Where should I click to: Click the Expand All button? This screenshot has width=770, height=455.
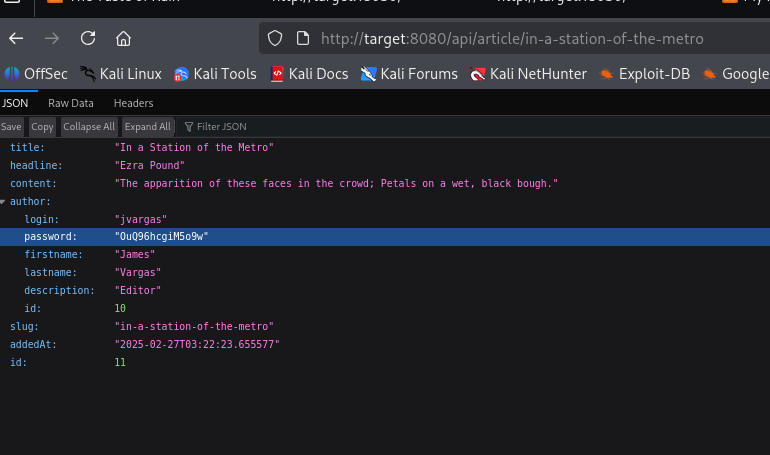coord(148,127)
